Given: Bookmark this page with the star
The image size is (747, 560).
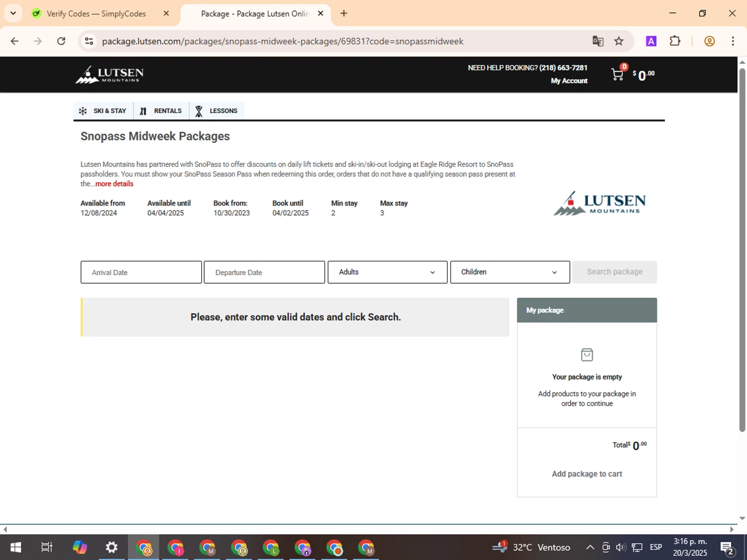Looking at the screenshot, I should tap(619, 41).
